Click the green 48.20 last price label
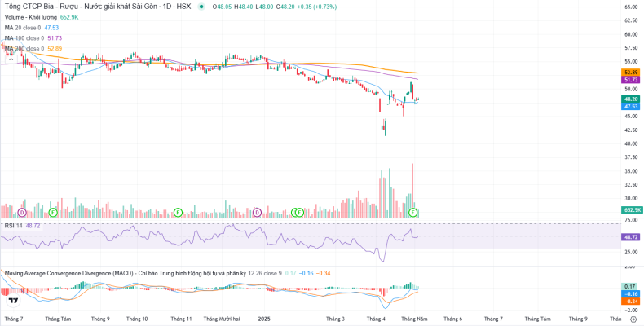This screenshot has height=326, width=644. click(630, 99)
